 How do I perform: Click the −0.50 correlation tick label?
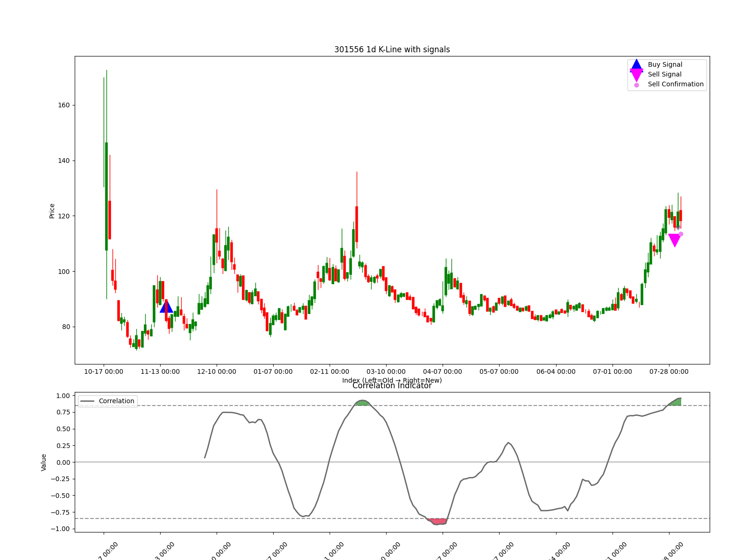click(x=61, y=496)
